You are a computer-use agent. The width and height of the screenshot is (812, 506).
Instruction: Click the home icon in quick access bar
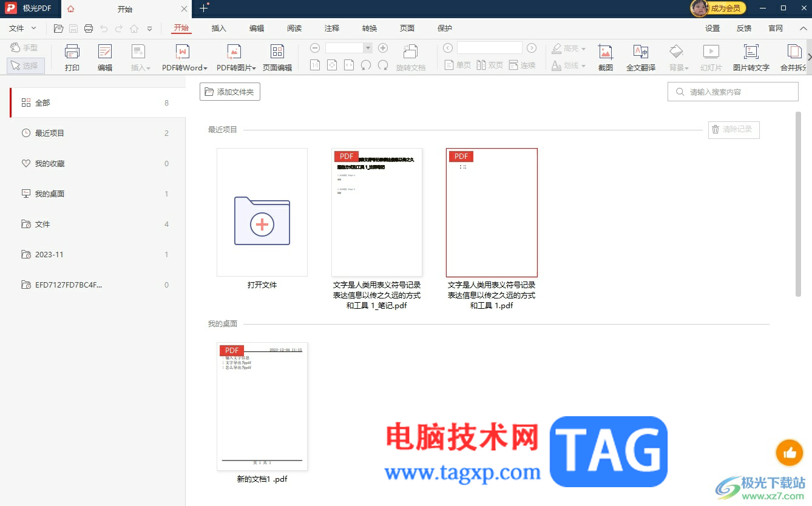pyautogui.click(x=134, y=29)
